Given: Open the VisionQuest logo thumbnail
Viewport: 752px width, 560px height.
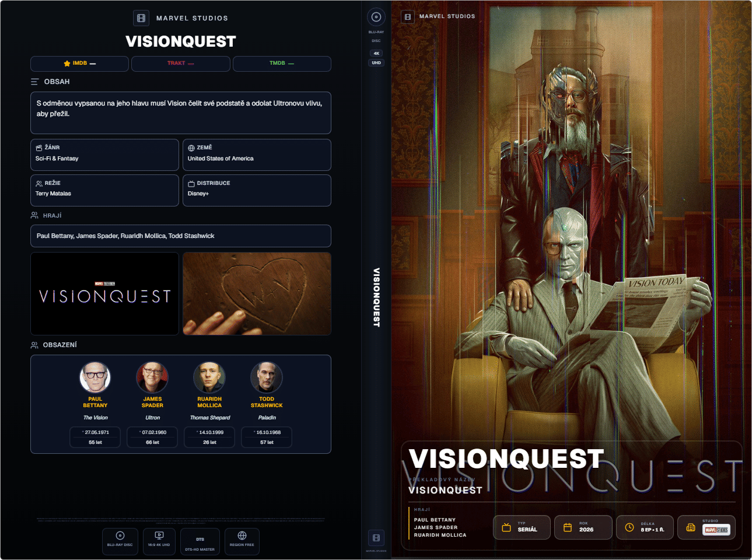Looking at the screenshot, I should tap(104, 293).
